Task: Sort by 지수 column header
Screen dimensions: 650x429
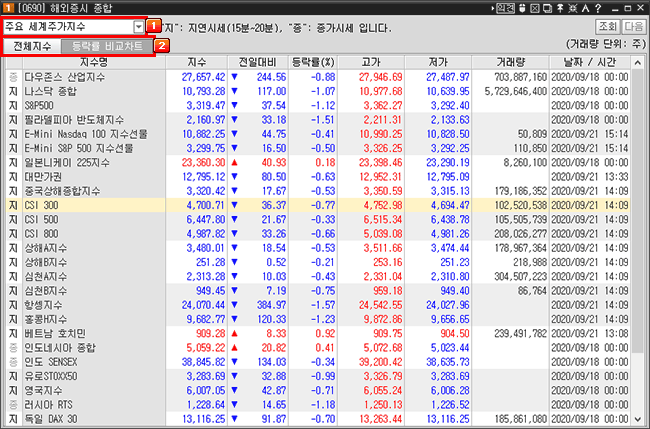Action: click(196, 63)
